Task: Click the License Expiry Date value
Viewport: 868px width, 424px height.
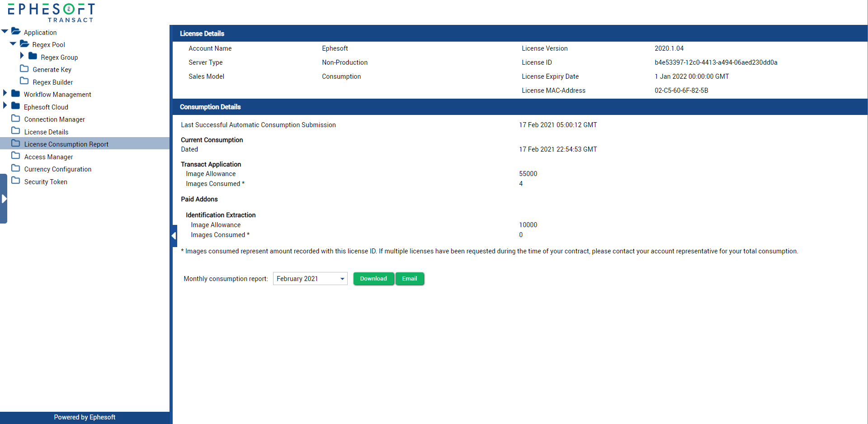Action: [692, 76]
